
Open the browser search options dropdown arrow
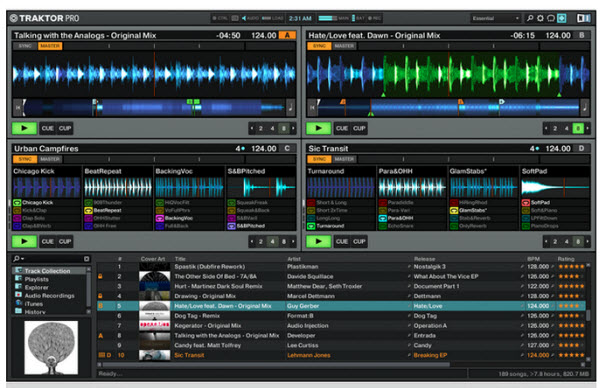pos(23,259)
